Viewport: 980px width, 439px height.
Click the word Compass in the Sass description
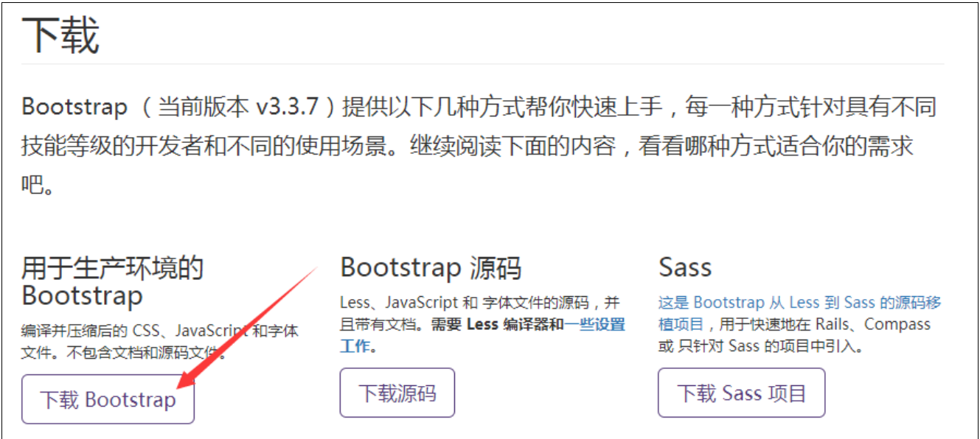[898, 324]
